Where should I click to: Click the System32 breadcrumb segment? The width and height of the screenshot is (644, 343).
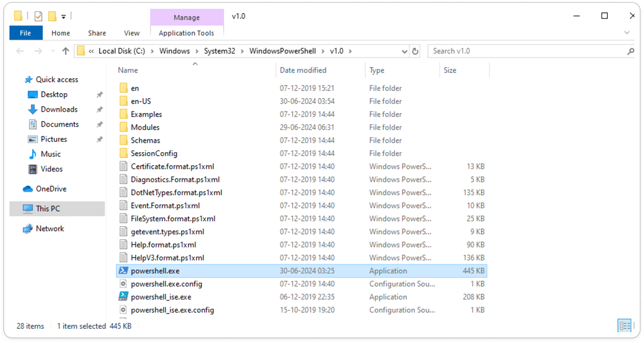219,51
